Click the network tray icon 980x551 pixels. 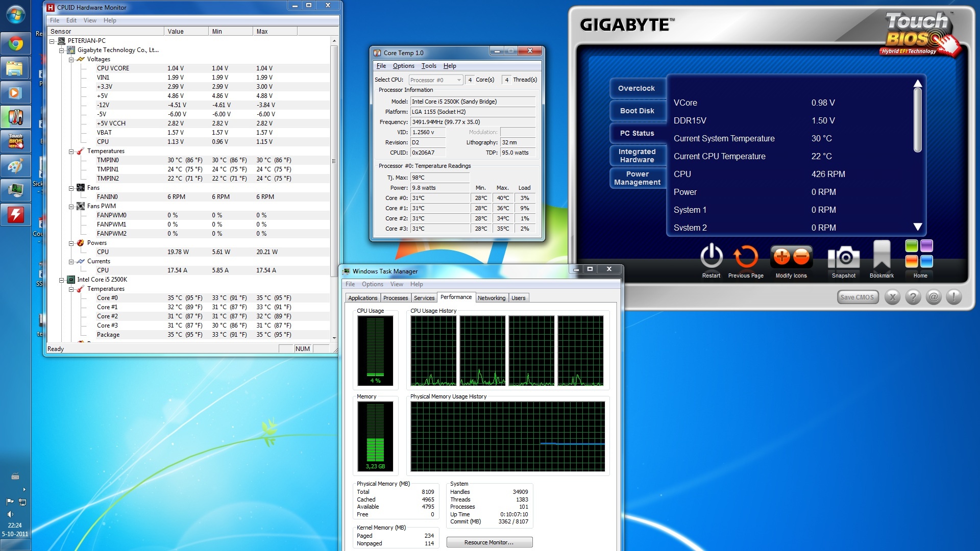pos(22,502)
